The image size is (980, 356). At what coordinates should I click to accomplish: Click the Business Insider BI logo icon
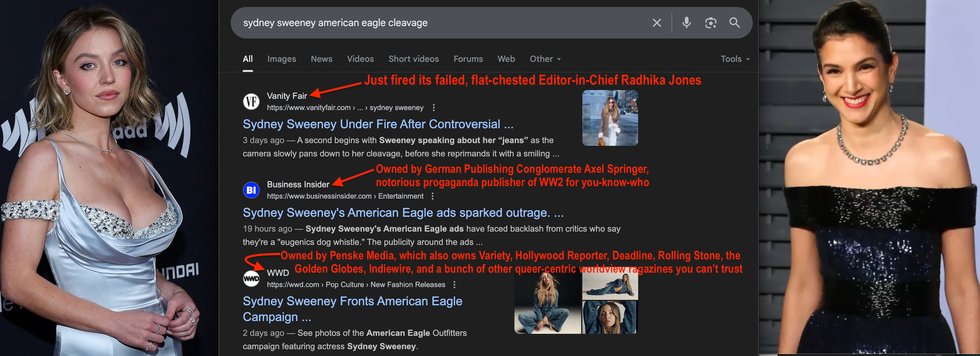point(251,190)
